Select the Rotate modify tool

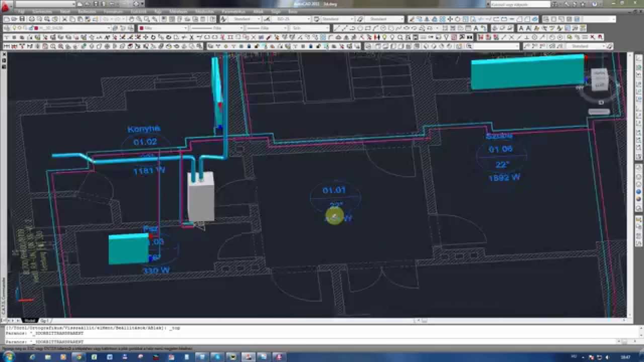tap(457, 19)
